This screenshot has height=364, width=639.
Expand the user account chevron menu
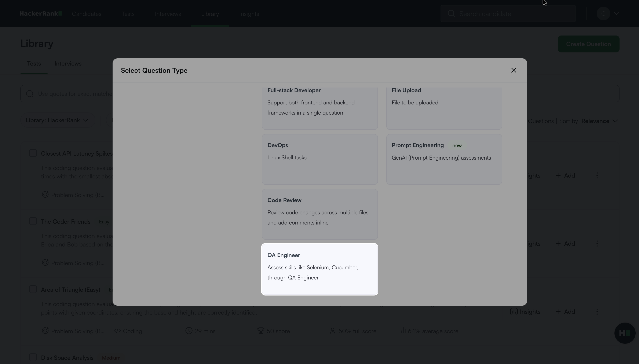point(616,14)
